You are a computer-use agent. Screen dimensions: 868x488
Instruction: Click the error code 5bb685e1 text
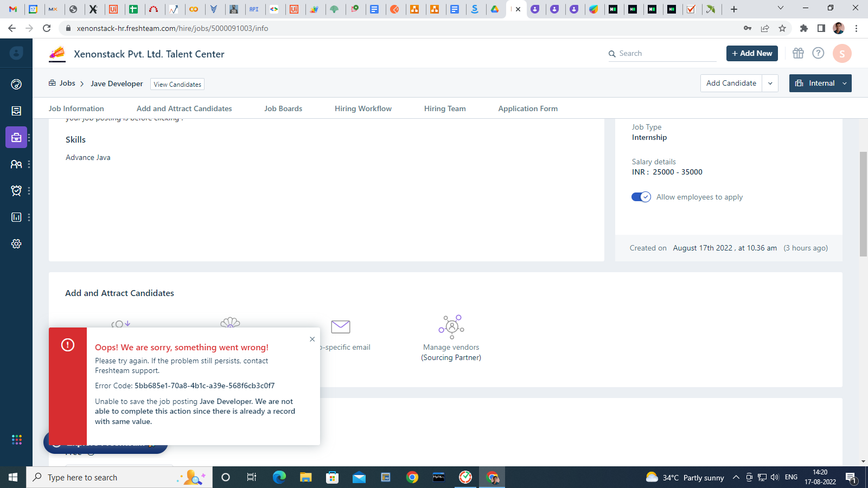point(205,386)
